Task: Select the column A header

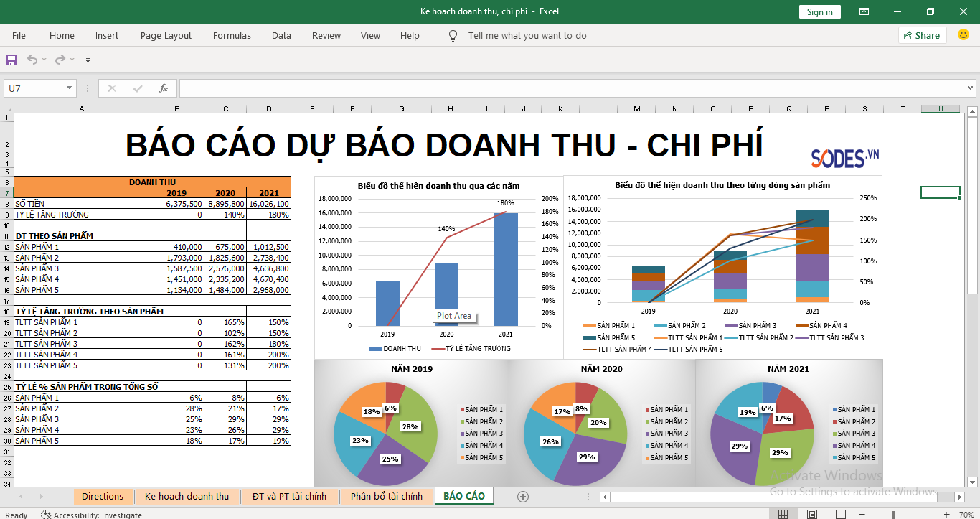Action: point(82,108)
